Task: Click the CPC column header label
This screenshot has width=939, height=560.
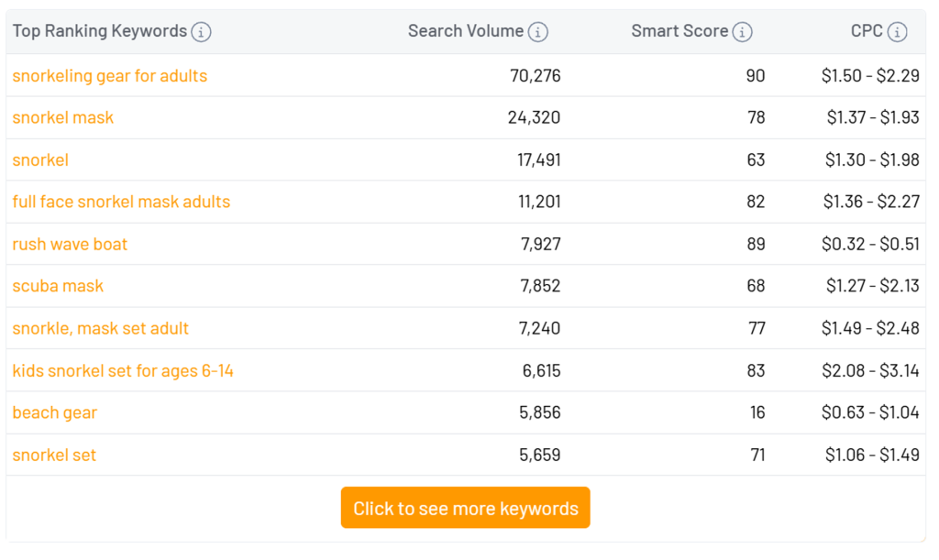Action: pyautogui.click(x=866, y=31)
